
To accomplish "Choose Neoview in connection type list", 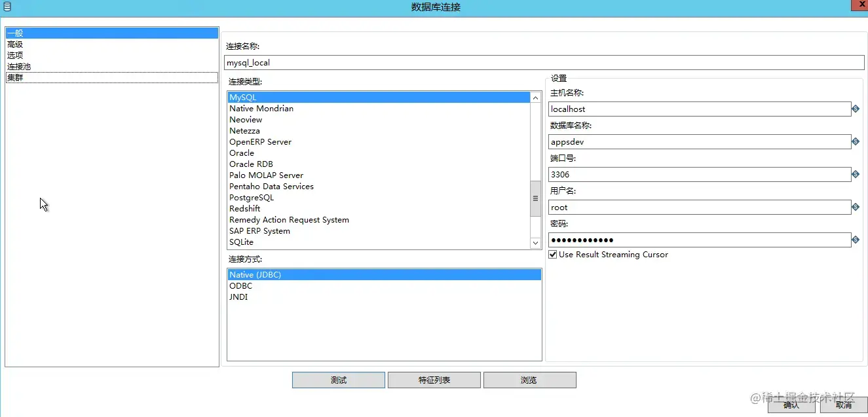I will (379, 120).
